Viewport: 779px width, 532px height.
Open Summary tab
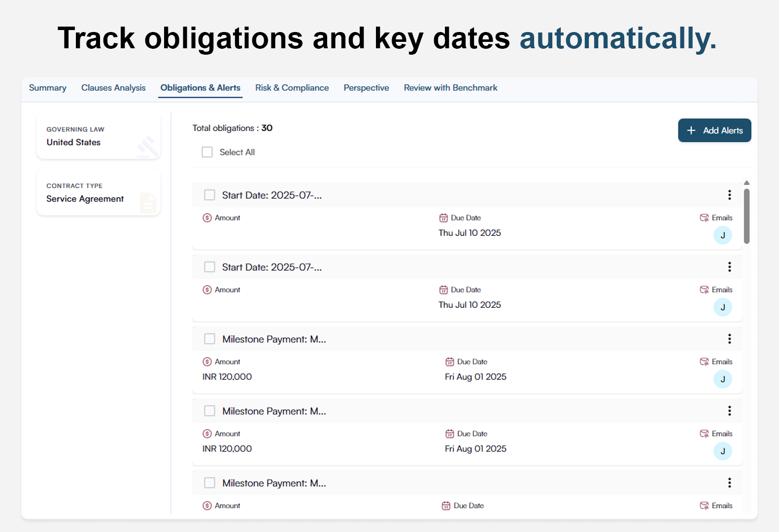48,88
